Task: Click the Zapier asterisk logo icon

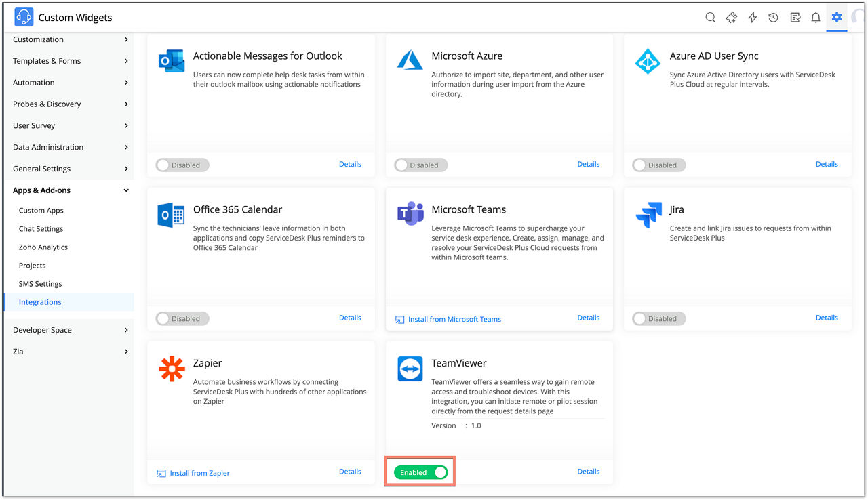Action: point(171,368)
